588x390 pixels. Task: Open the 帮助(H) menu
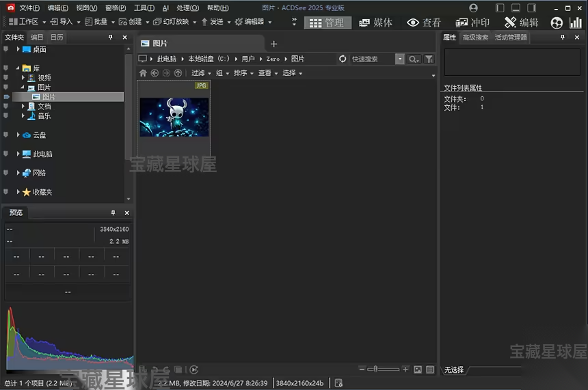click(x=218, y=8)
